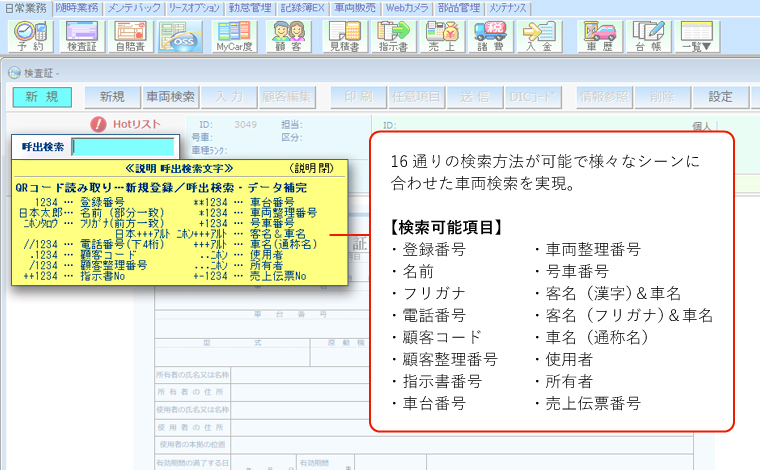This screenshot has width=760, height=470.
Task: Open the 検査証 toolbar icon
Action: 82,36
